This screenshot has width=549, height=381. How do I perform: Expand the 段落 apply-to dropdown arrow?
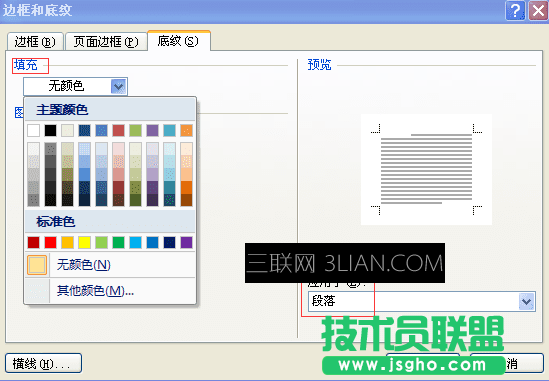coord(527,302)
